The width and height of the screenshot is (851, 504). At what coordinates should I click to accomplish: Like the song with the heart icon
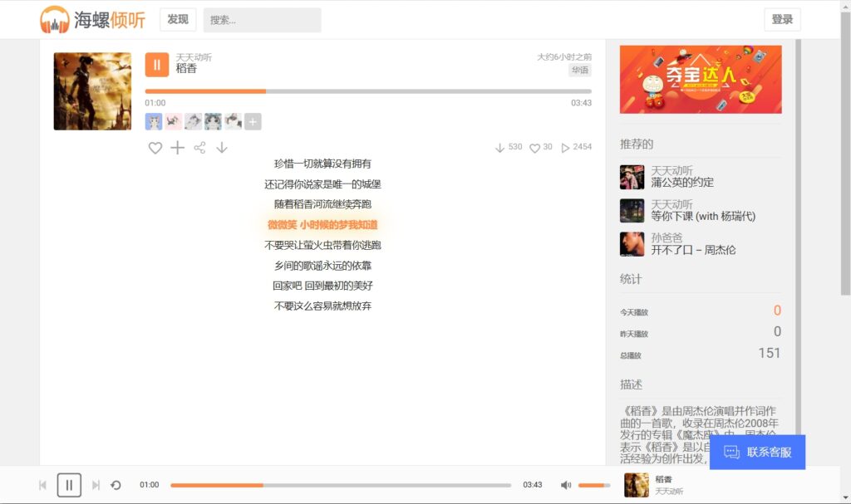coord(155,147)
